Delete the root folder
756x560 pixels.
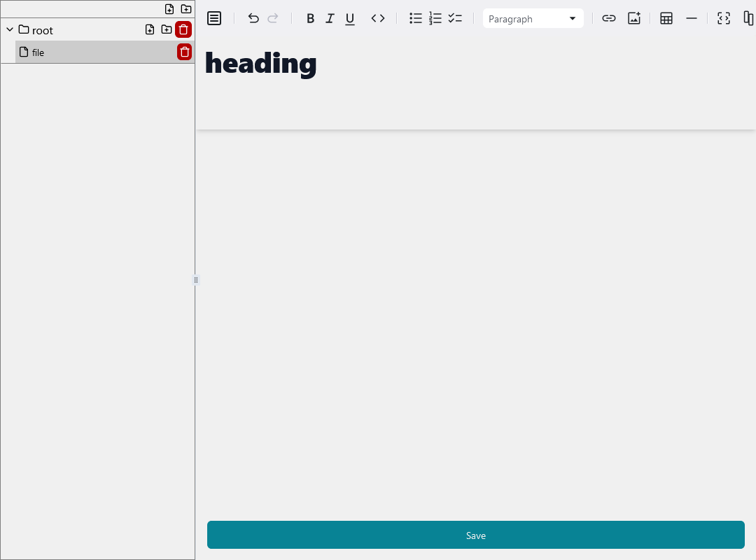pyautogui.click(x=183, y=29)
